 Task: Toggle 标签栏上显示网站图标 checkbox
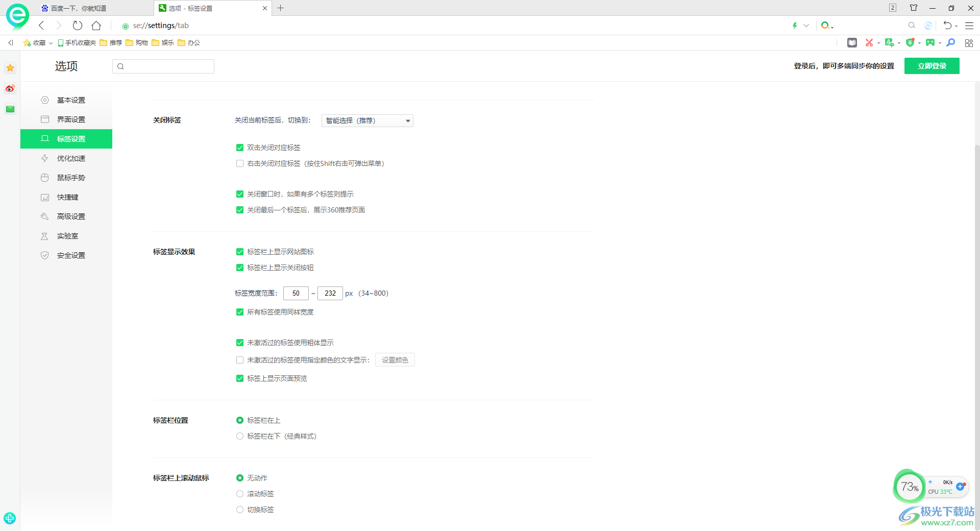[x=240, y=252]
